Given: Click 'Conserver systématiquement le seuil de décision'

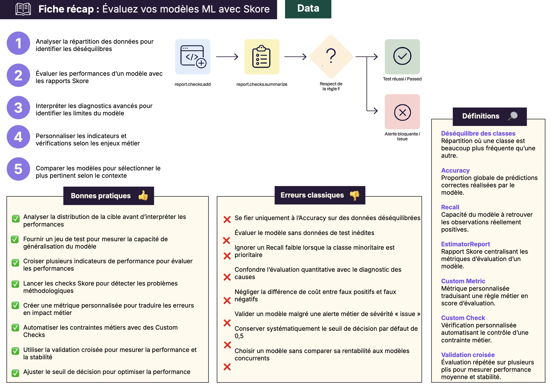Looking at the screenshot, I should coord(326,332).
